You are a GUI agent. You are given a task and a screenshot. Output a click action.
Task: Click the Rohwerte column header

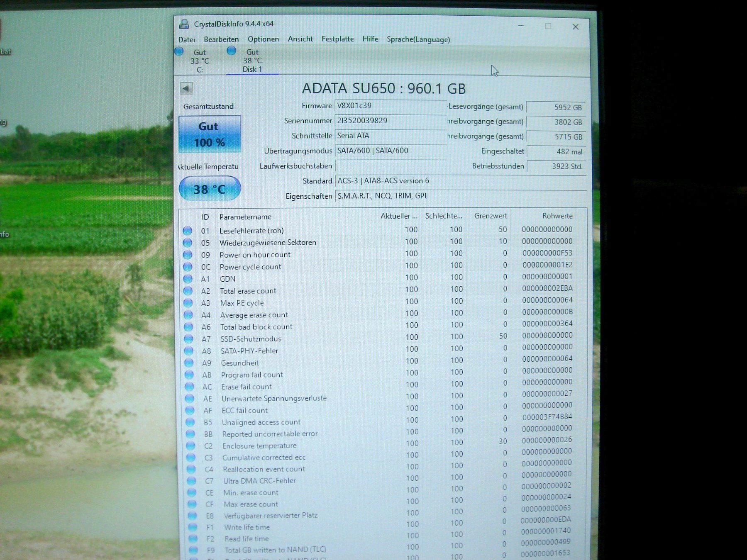coord(557,216)
